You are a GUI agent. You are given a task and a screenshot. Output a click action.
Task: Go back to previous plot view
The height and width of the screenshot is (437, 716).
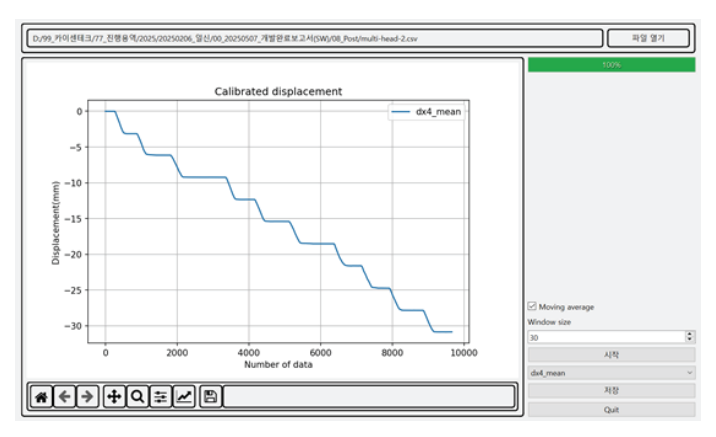pos(65,397)
